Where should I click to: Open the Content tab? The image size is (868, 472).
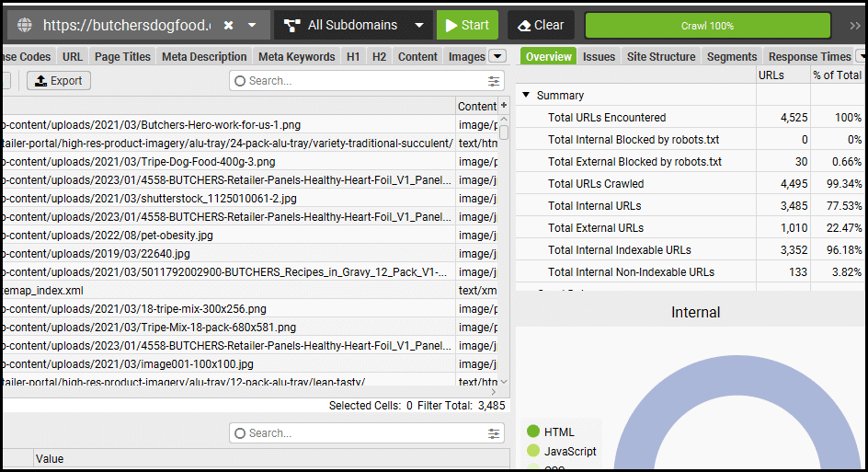pyautogui.click(x=417, y=56)
